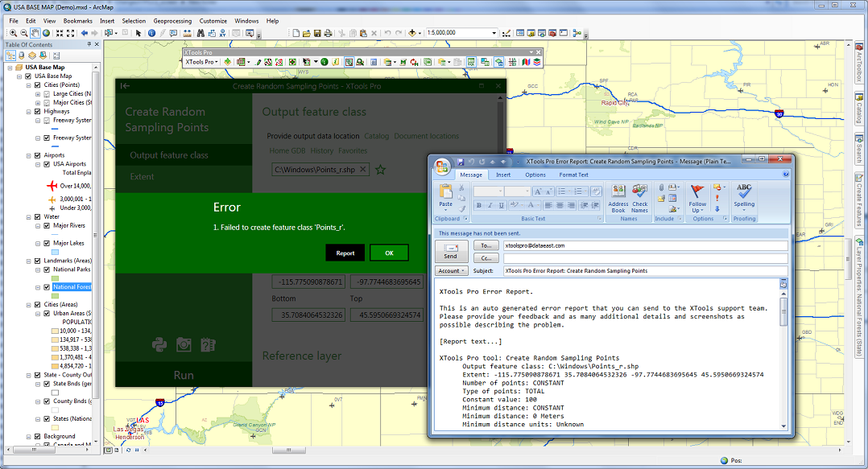The width and height of the screenshot is (868, 469).
Task: Toggle the Water group checkbox
Action: click(x=38, y=217)
